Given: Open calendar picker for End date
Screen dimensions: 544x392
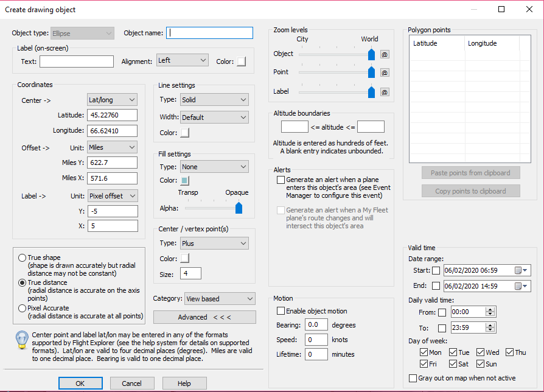Looking at the screenshot, I should click(x=521, y=286).
